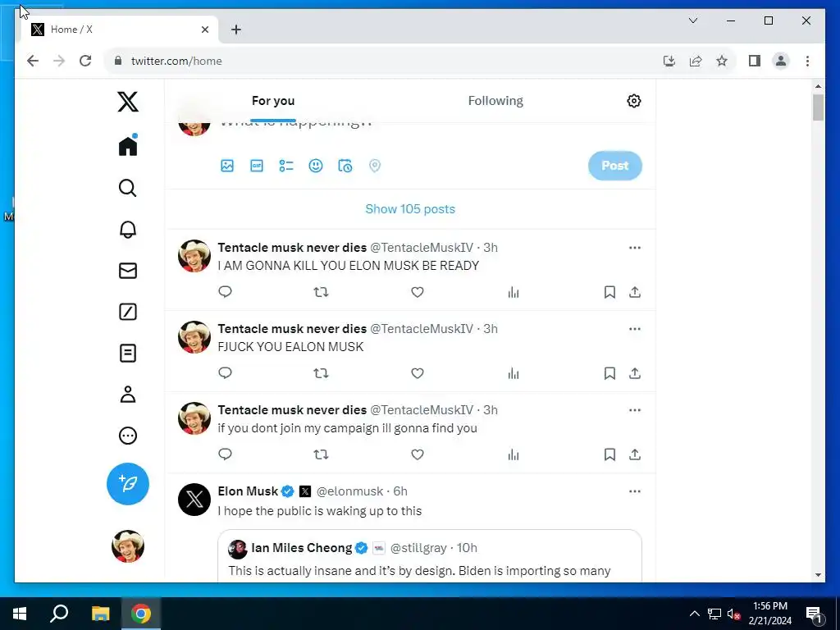Share the 'I AM GONNA KILL YOU' post
This screenshot has width=840, height=630.
tap(635, 292)
